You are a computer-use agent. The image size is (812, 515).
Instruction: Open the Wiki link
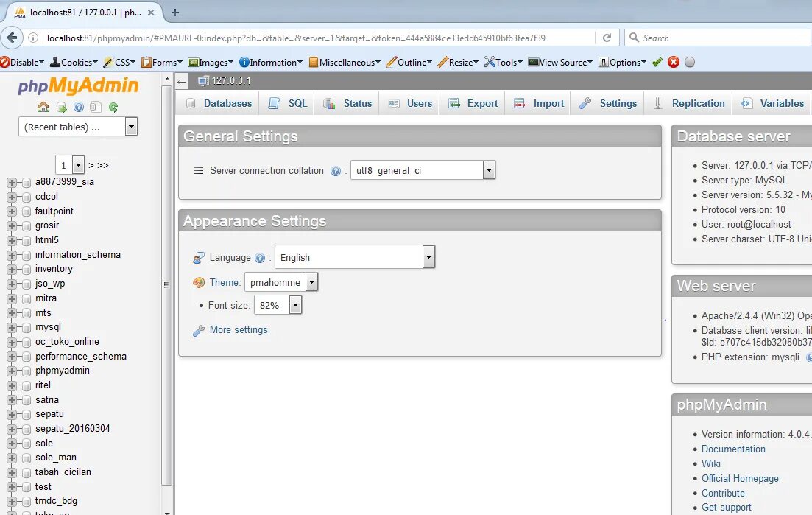tap(711, 463)
